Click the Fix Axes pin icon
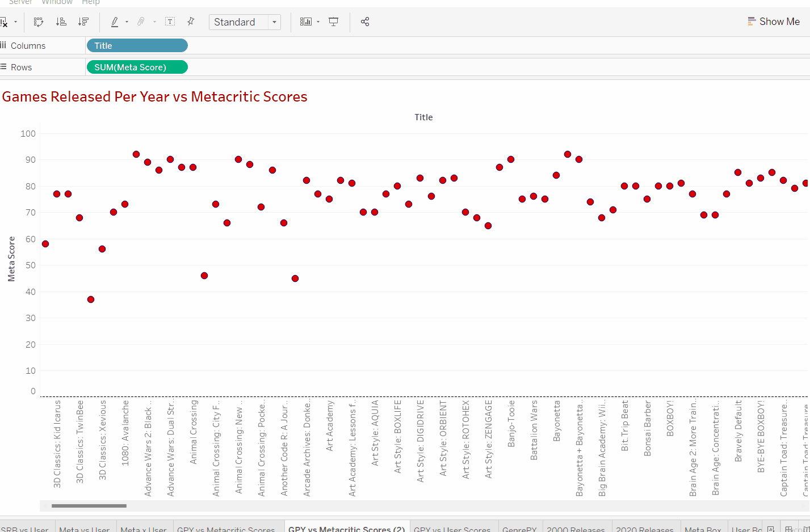The width and height of the screenshot is (810, 532). [191, 22]
